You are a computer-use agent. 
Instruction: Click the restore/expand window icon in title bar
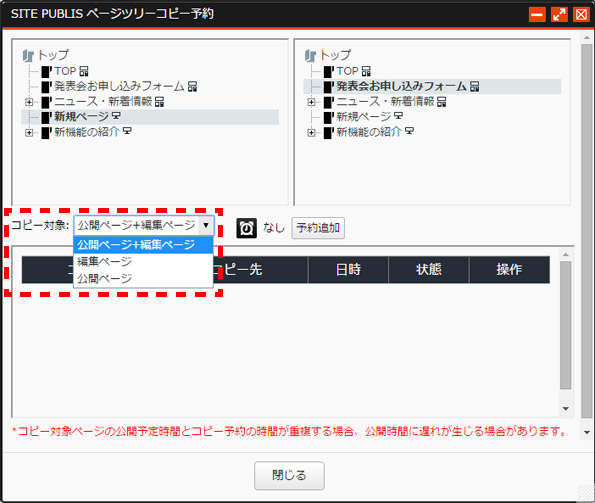(x=559, y=15)
